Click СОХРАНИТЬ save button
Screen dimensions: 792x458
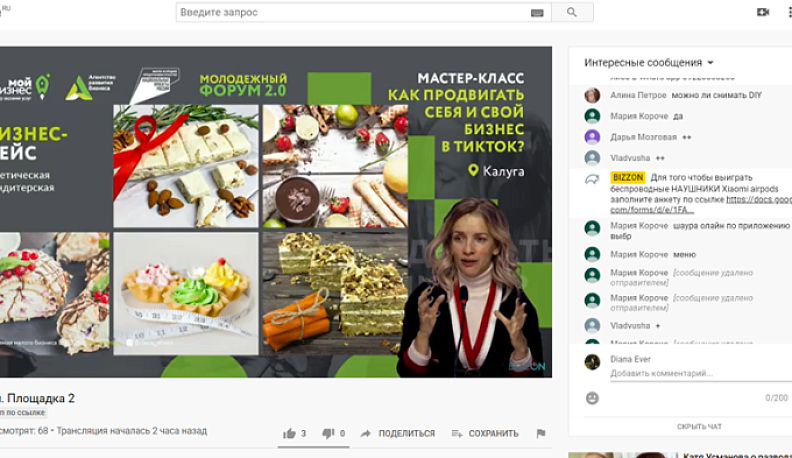[493, 433]
